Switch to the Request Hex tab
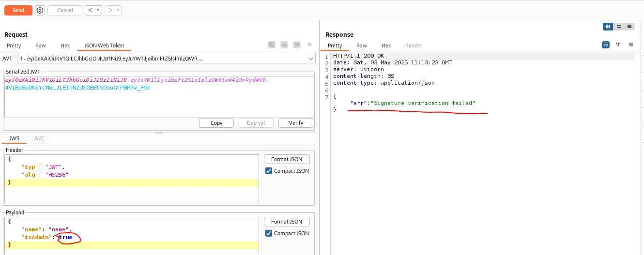Image resolution: width=644 pixels, height=255 pixels. tap(65, 45)
